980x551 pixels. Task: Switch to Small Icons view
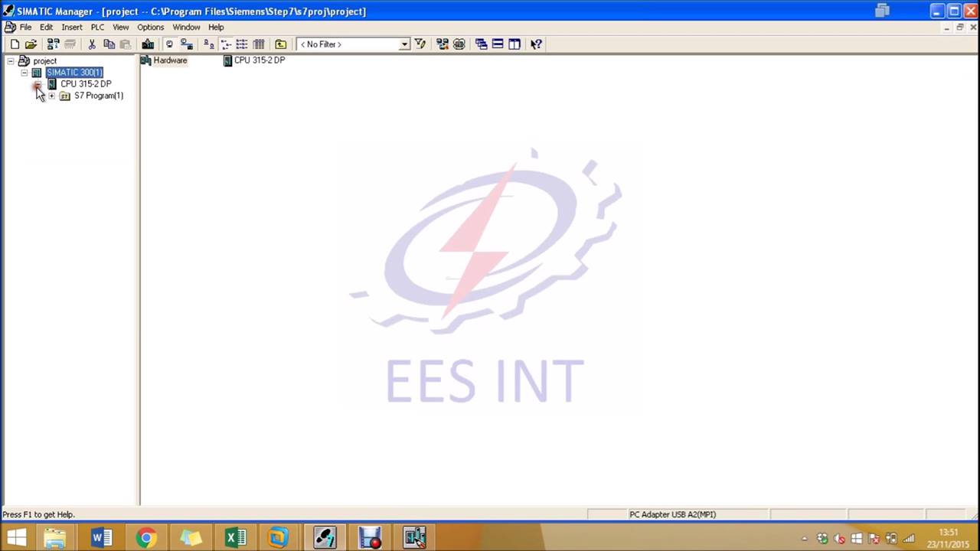tap(226, 44)
